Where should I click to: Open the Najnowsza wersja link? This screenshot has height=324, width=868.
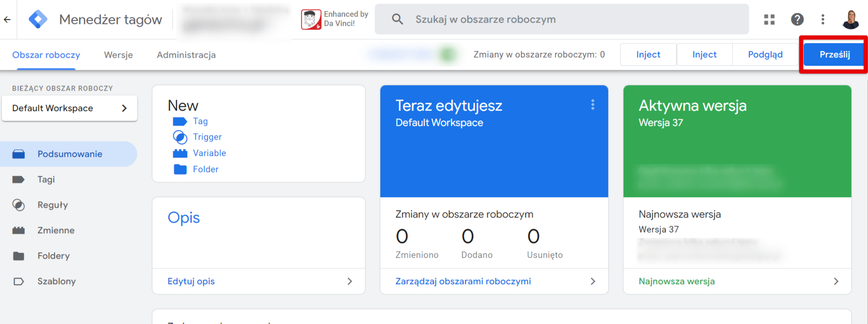(737, 281)
